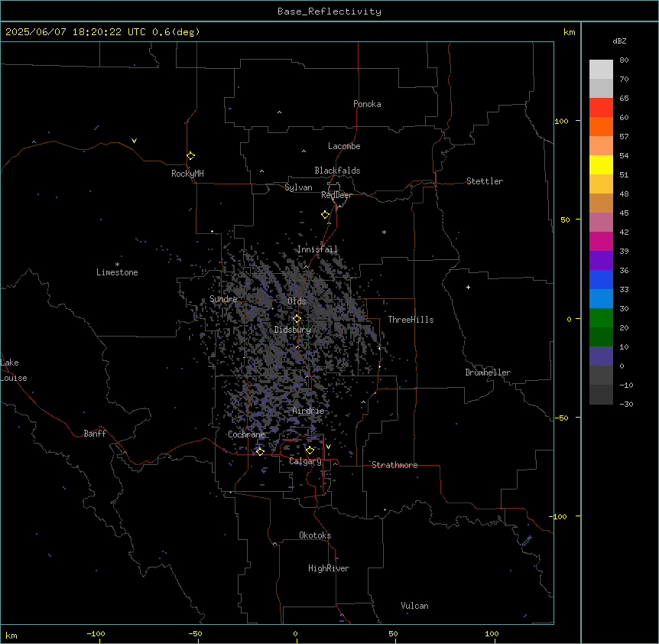Select the pink 42-45 dBZ legend swatch

click(x=601, y=223)
